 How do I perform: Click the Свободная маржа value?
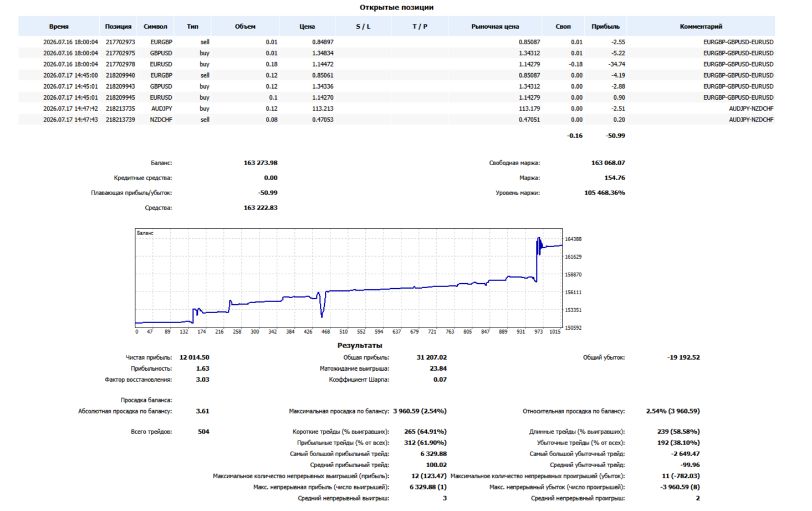(x=608, y=163)
